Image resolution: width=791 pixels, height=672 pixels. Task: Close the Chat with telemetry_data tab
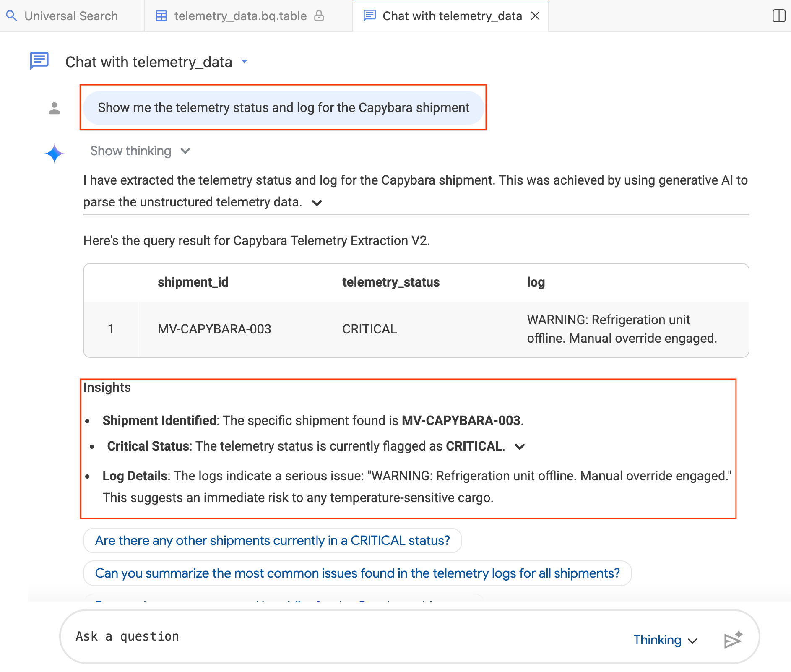coord(535,16)
